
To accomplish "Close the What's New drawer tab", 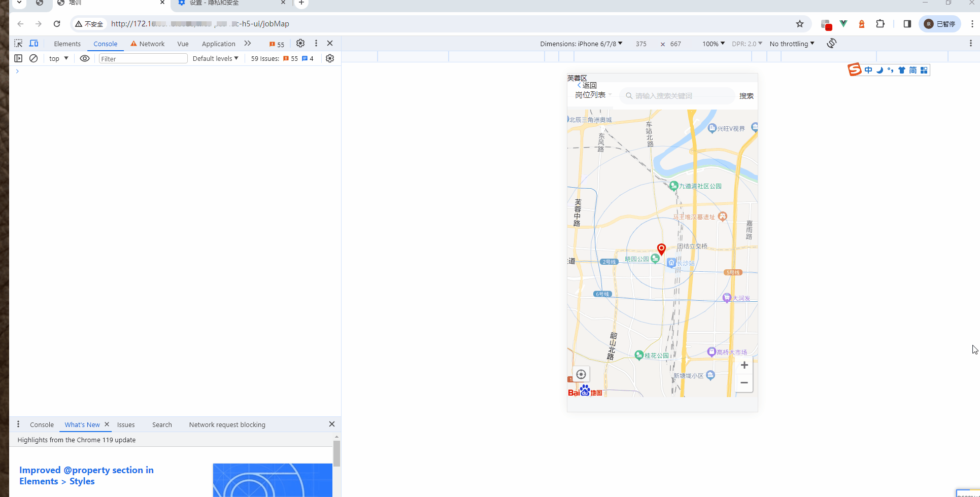I will pyautogui.click(x=107, y=424).
